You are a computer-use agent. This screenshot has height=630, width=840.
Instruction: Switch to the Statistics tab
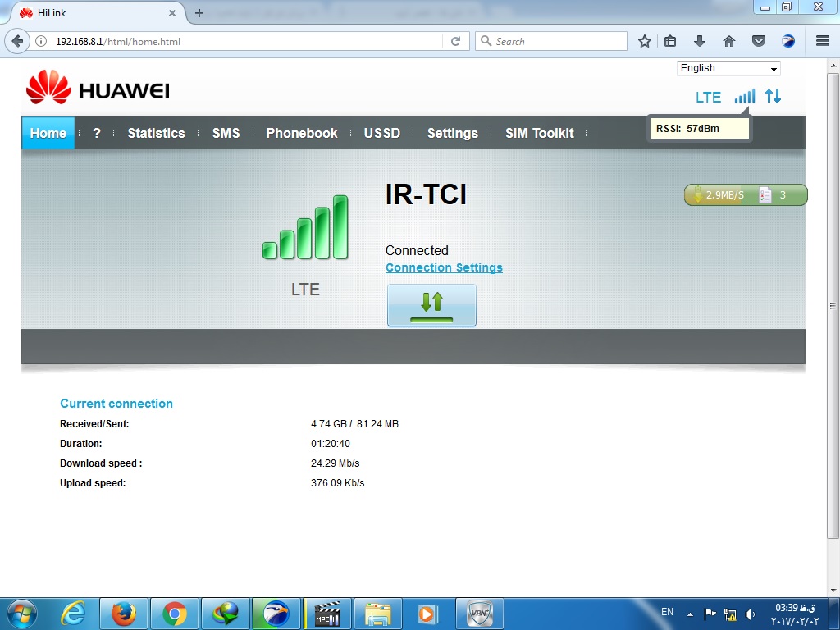pyautogui.click(x=156, y=133)
